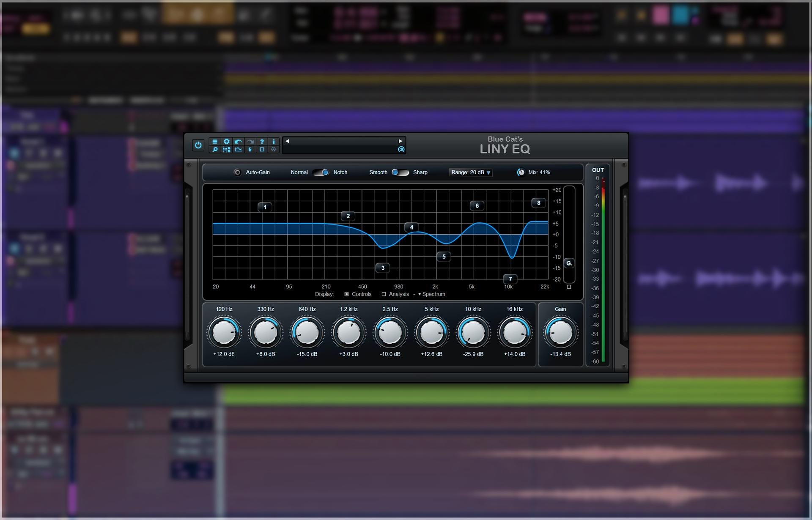The image size is (812, 520).
Task: Click the 2.5 Hz band knob
Action: coord(390,332)
